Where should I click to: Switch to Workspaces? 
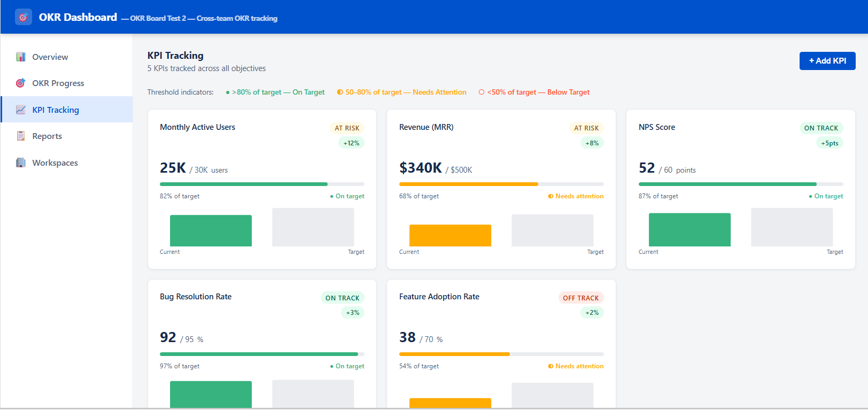point(67,163)
